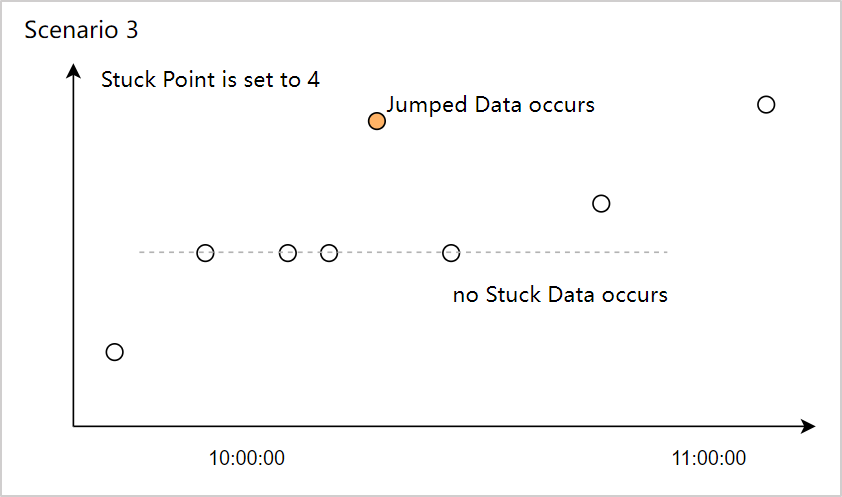Select the "no Stuck Data occurs" text

coord(560,295)
